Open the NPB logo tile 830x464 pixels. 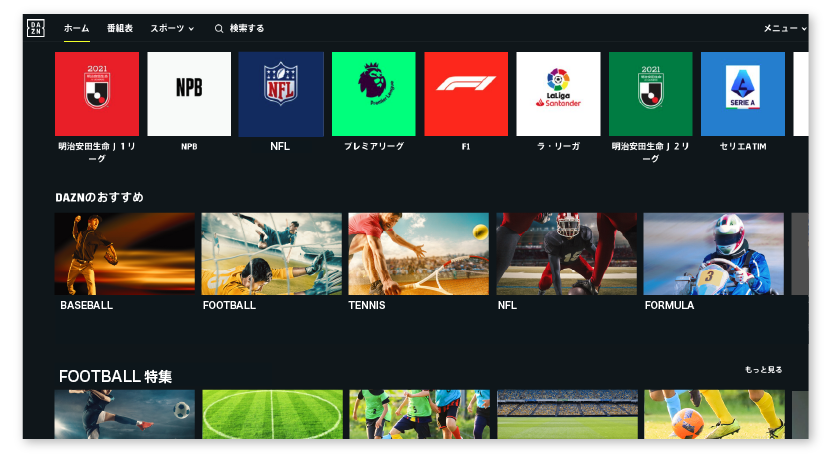coord(189,94)
